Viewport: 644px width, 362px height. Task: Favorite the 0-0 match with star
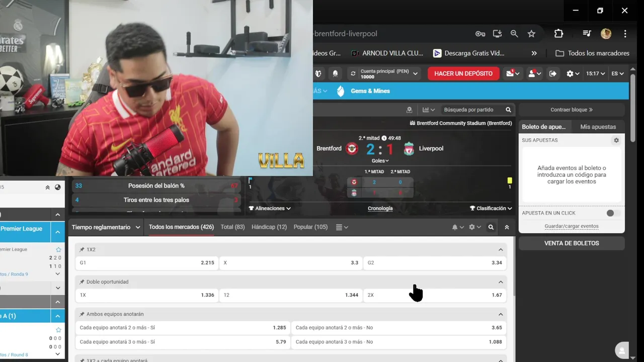[58, 330]
